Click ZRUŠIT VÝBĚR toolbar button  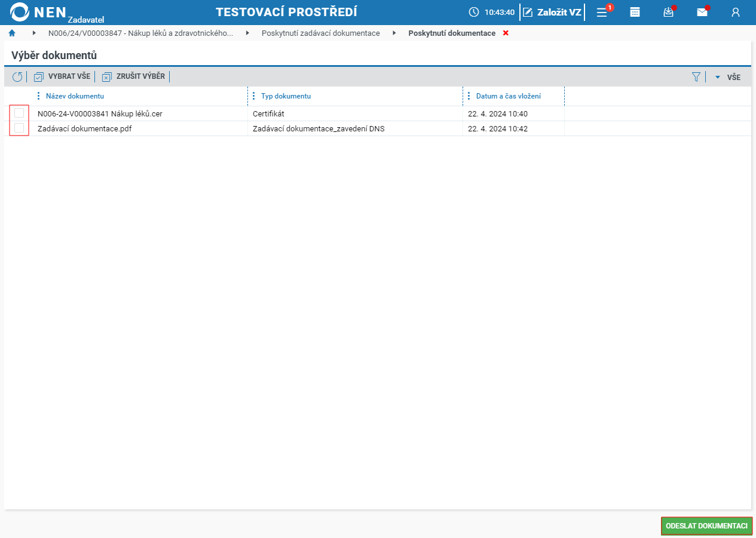(133, 76)
